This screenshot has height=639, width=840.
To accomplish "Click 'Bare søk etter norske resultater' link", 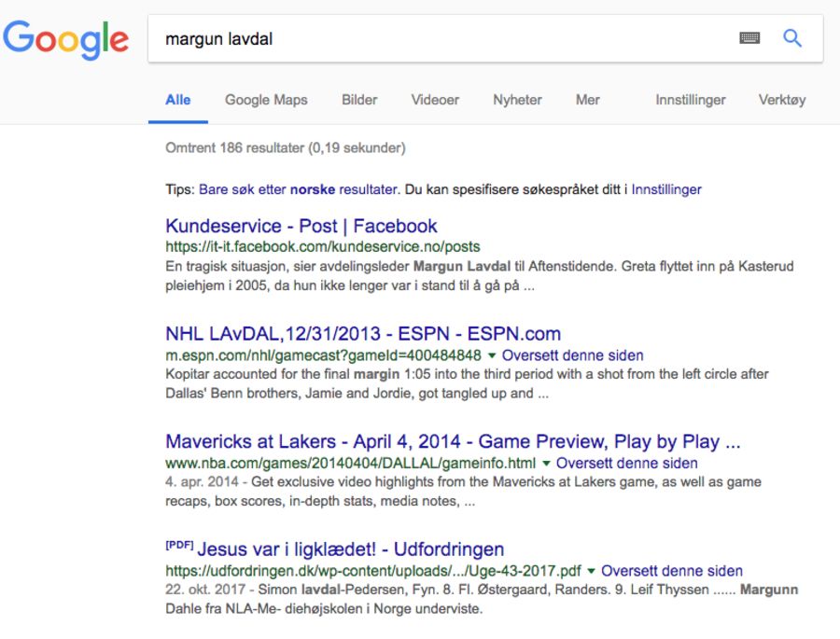I will (299, 189).
